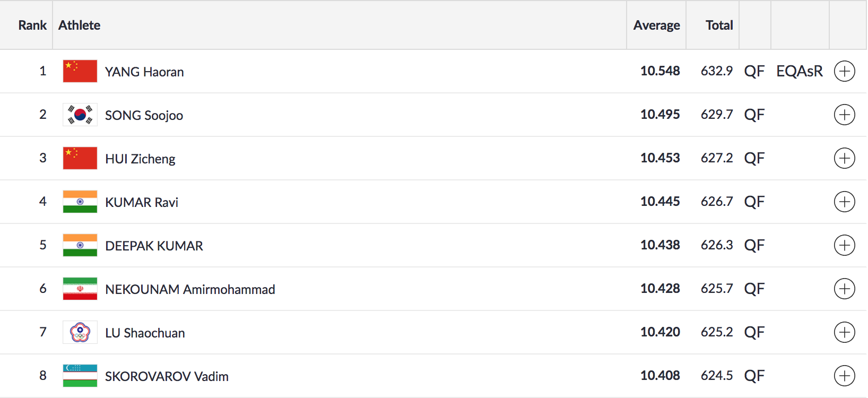
Task: Click Iran flag beside NEKOUNAM
Action: pos(80,289)
